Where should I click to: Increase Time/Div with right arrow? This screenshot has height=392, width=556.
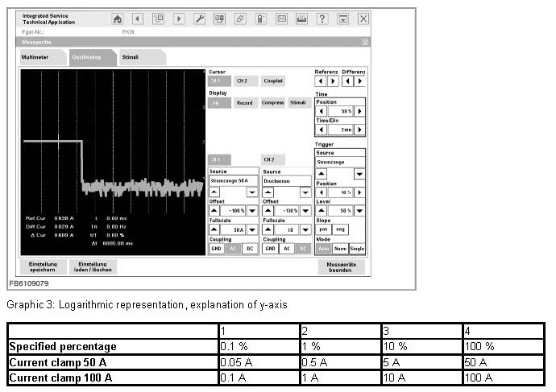(359, 130)
